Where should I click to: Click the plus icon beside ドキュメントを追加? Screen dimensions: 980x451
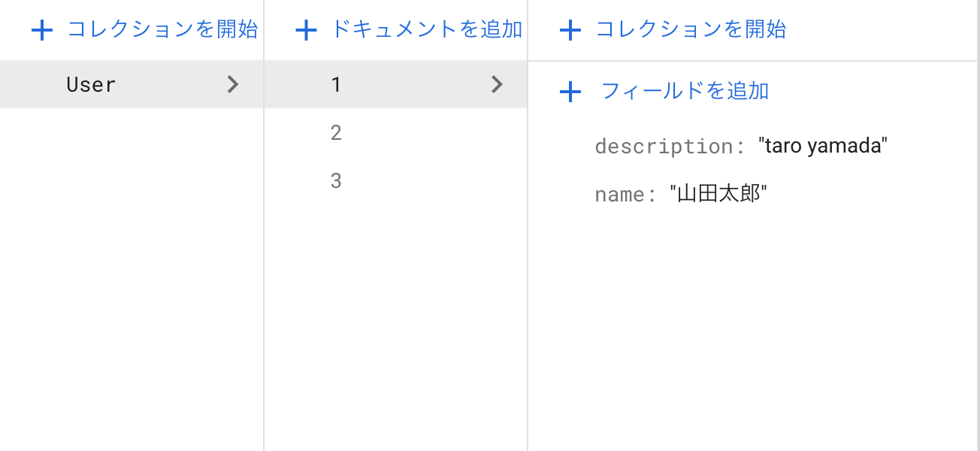coord(306,29)
